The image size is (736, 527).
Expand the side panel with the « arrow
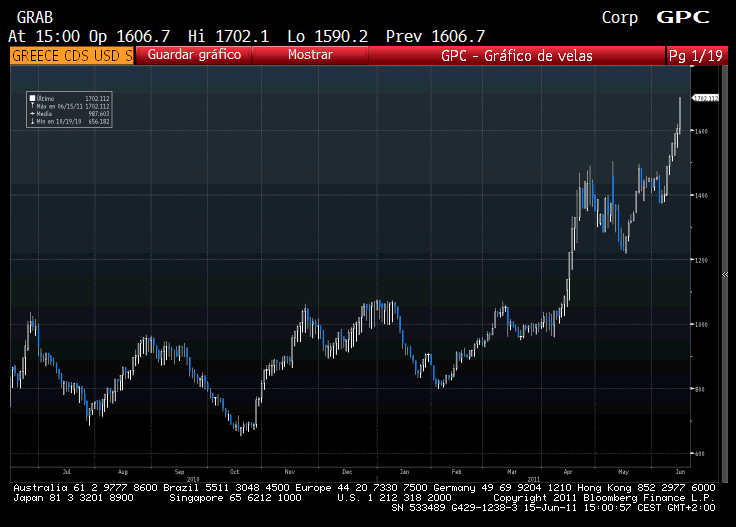tap(725, 275)
